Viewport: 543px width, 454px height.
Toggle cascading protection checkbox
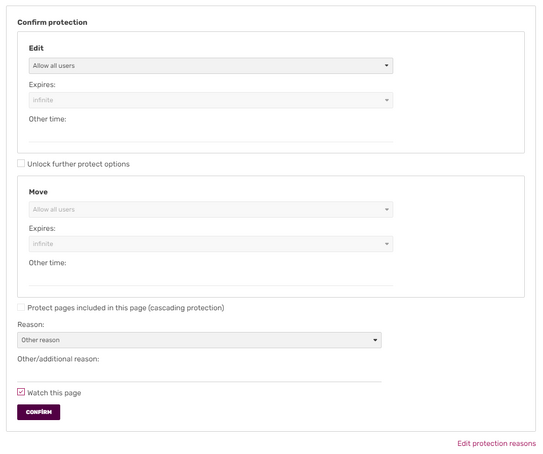[x=21, y=307]
